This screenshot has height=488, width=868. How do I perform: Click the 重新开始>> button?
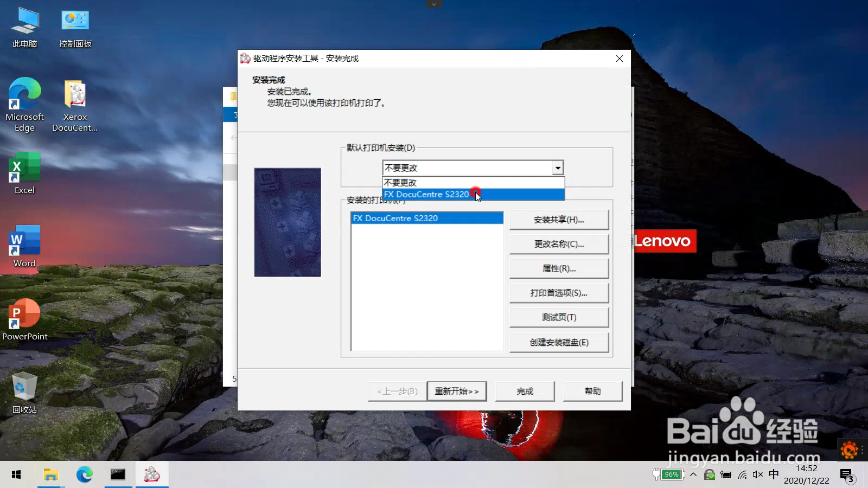pyautogui.click(x=457, y=391)
